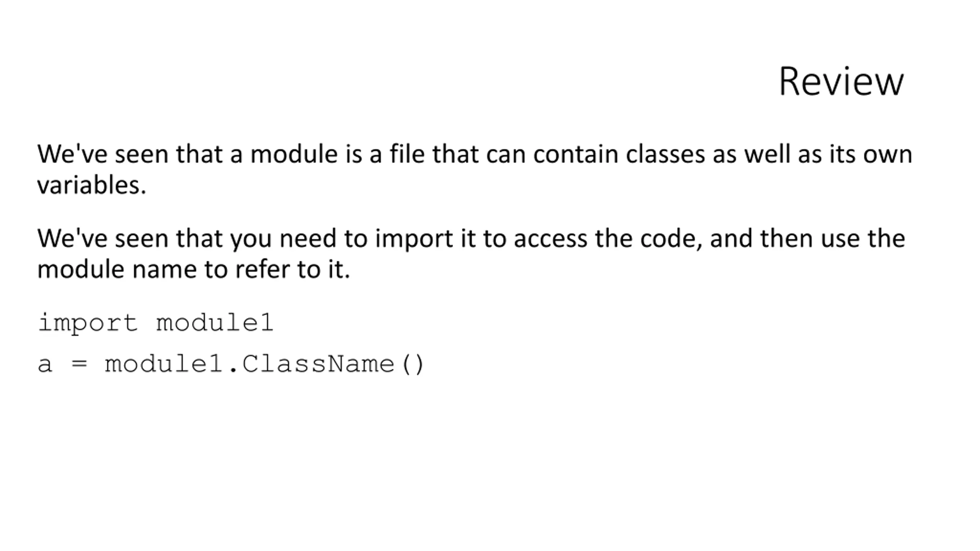Click the word "contain" in the first paragraph
The image size is (980, 551).
click(576, 154)
